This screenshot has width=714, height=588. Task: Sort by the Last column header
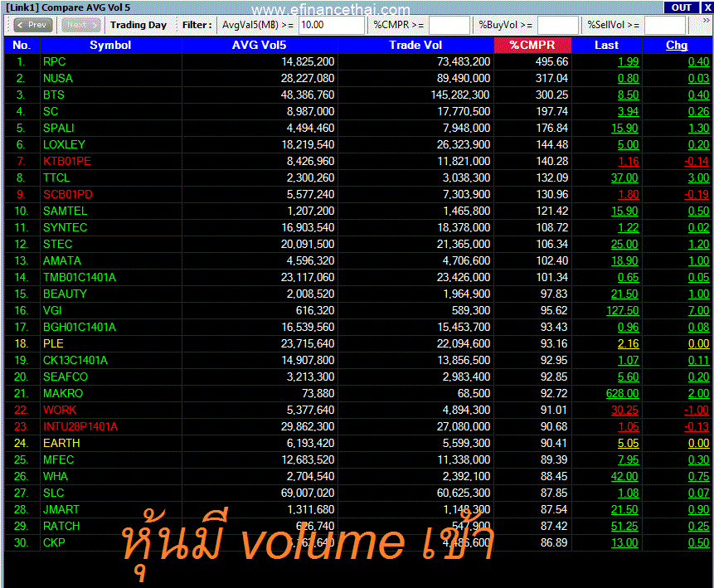606,45
